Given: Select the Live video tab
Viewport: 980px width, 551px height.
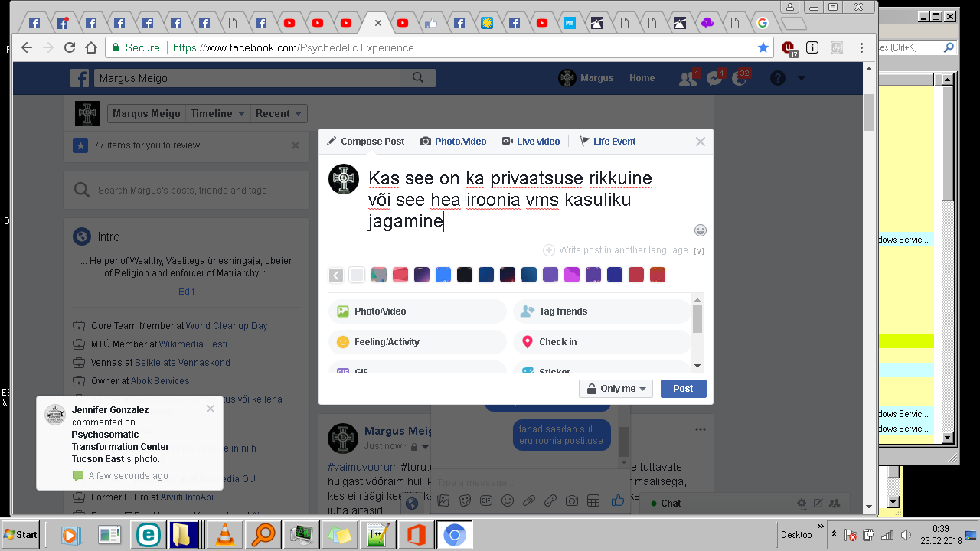Looking at the screenshot, I should (531, 142).
